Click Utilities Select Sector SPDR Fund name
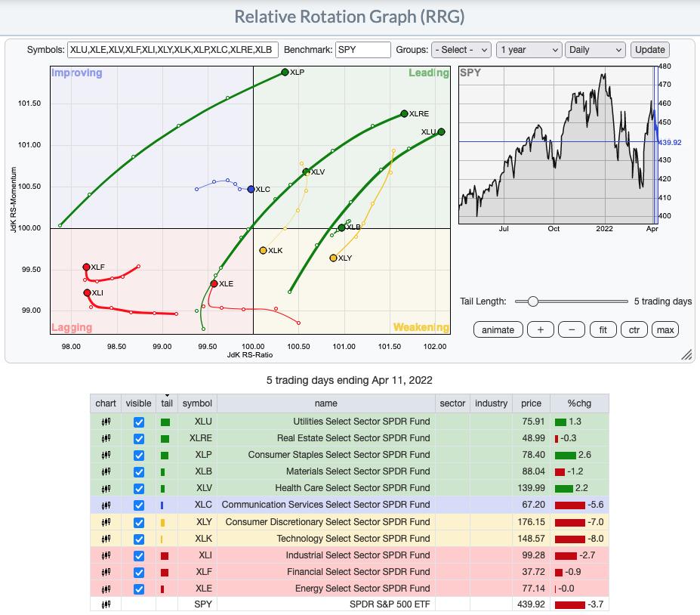This screenshot has width=700, height=615. (x=362, y=422)
